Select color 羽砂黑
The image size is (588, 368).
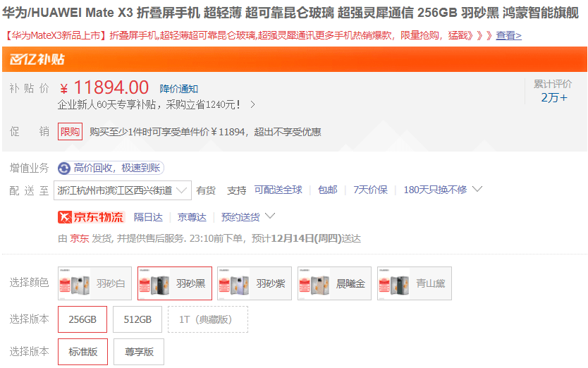pos(175,283)
